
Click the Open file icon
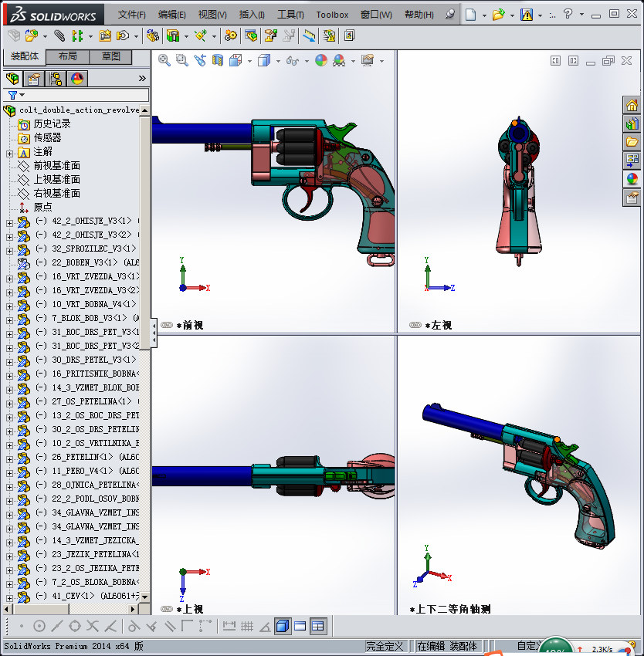coord(498,15)
